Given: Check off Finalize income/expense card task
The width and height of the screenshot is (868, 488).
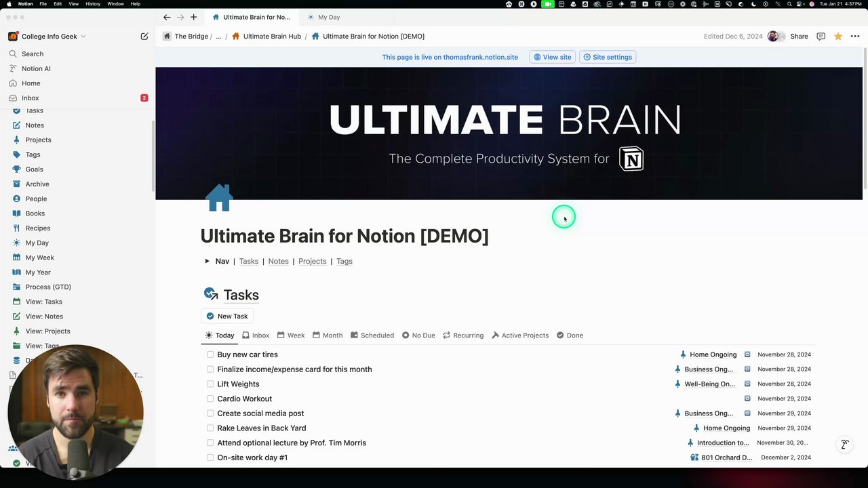Looking at the screenshot, I should click(x=210, y=369).
